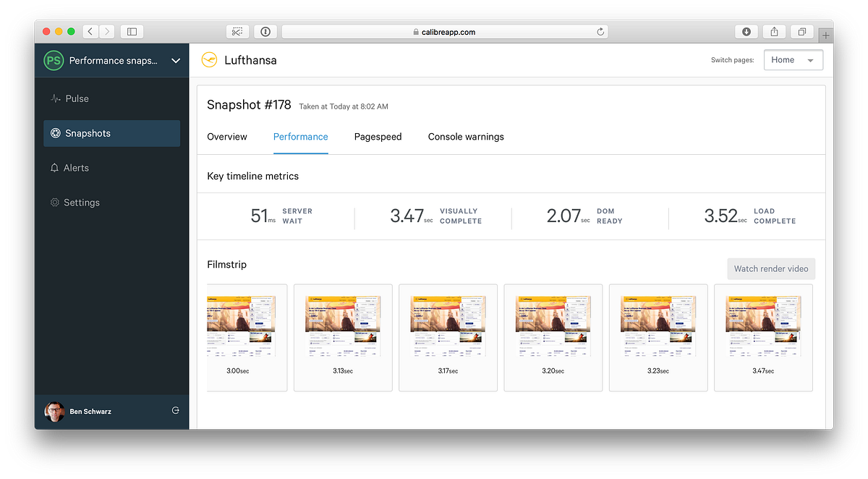868x479 pixels.
Task: Expand the Performance snapshot chevron at top left
Action: tap(175, 61)
